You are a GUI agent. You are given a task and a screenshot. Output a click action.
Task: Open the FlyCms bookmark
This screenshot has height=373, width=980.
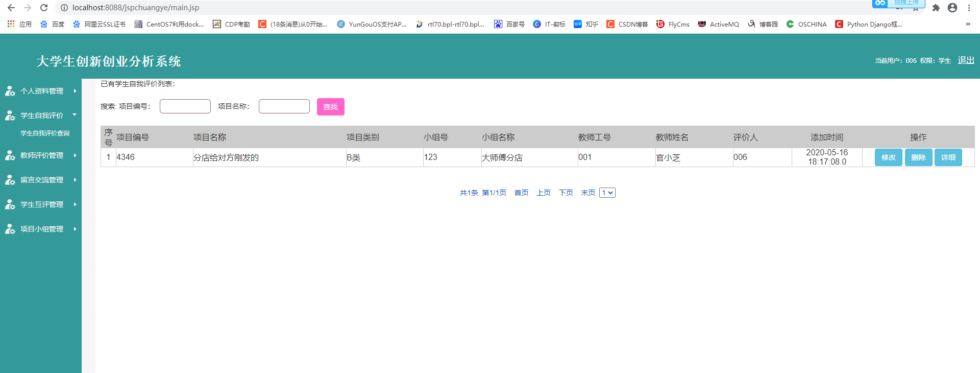click(x=673, y=24)
